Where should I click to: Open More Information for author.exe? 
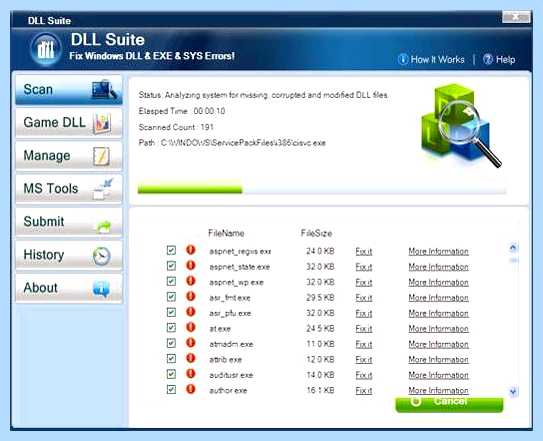coord(438,390)
